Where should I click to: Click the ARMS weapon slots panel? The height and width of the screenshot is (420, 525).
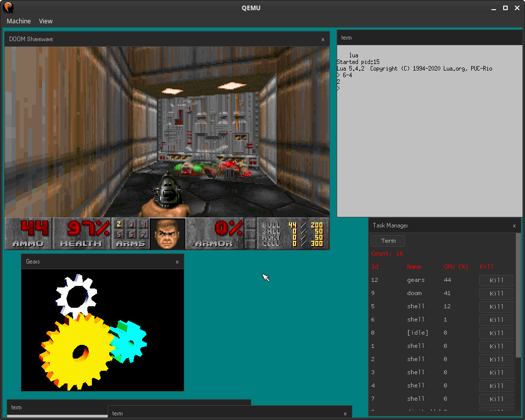coord(130,234)
